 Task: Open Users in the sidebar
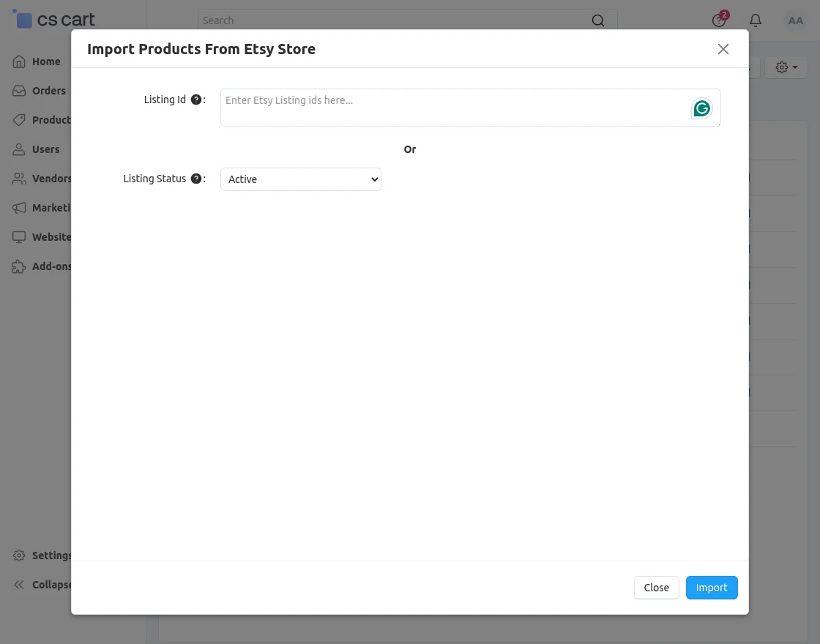tap(36, 149)
